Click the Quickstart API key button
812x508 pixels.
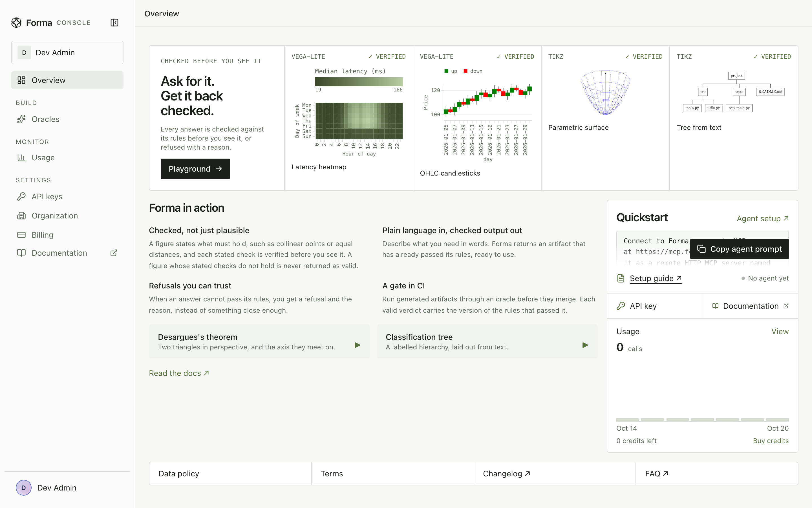point(655,306)
